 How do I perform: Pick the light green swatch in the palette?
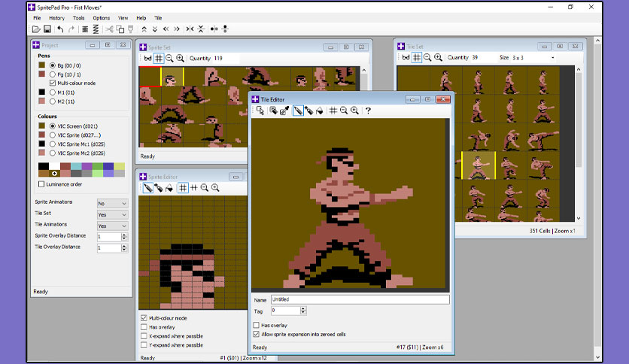pos(98,173)
